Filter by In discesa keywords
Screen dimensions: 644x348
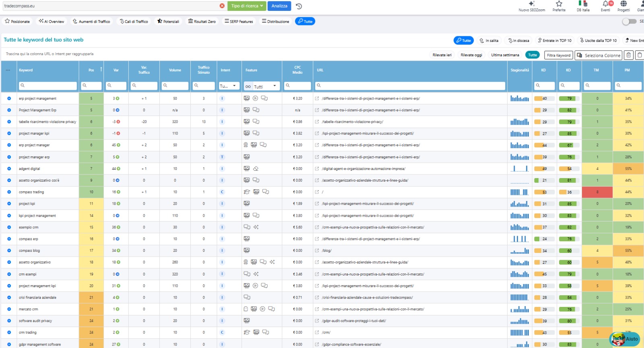click(519, 40)
